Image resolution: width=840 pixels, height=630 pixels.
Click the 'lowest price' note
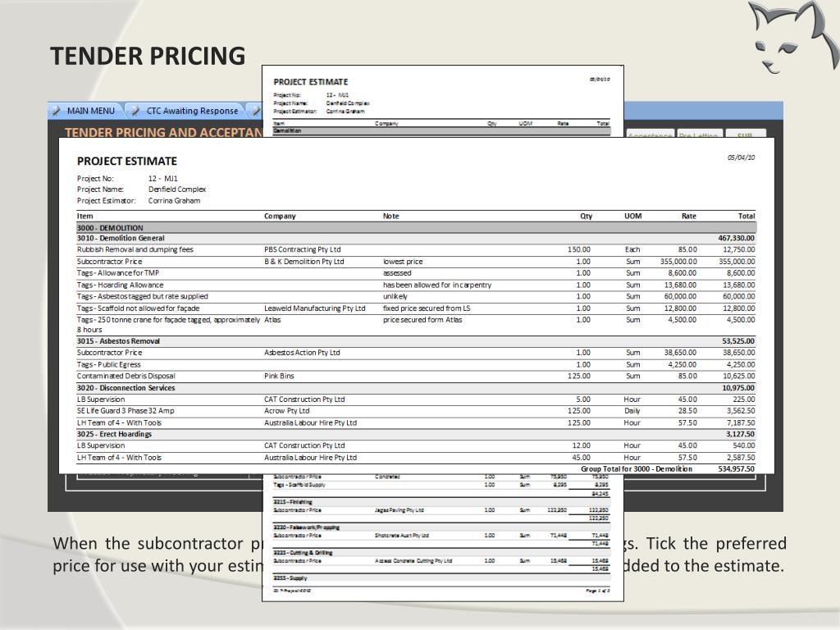click(403, 262)
